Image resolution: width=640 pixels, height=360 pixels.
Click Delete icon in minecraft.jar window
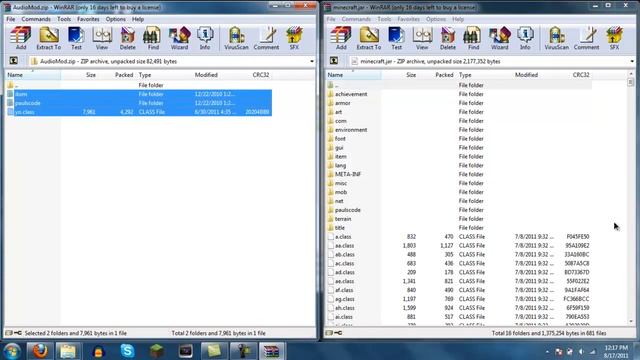[x=448, y=38]
